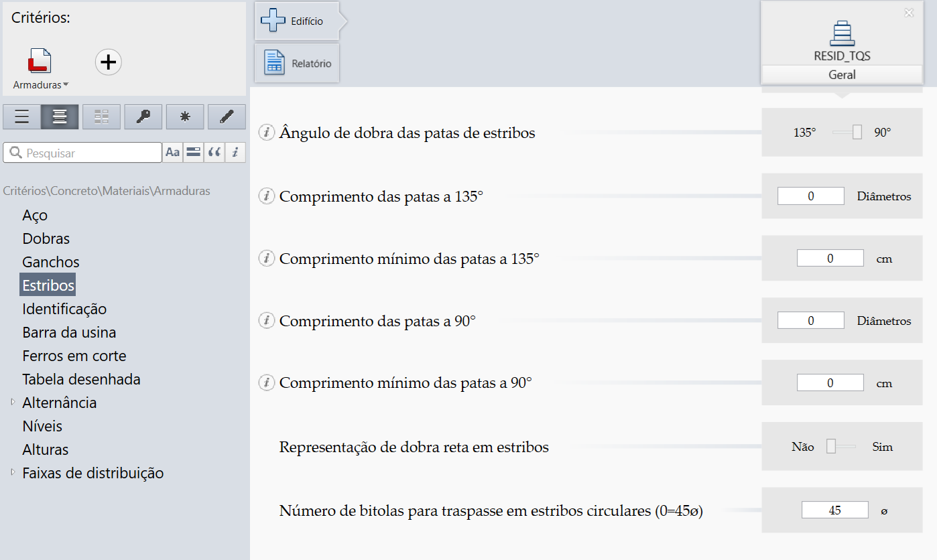Image resolution: width=937 pixels, height=560 pixels.
Task: Click the Pesquisar search field
Action: point(82,153)
